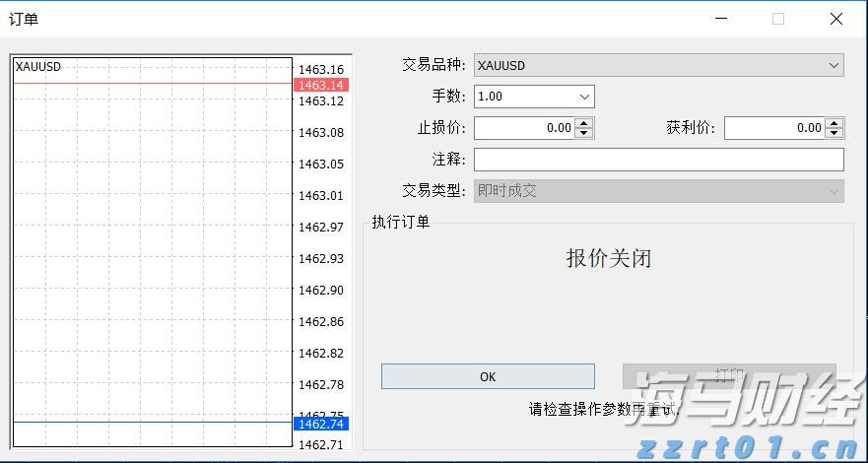Click into the 注释 comment field

[658, 160]
